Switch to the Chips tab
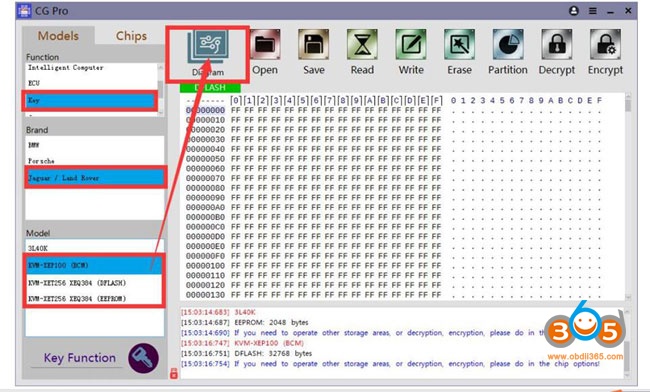Image resolution: width=650 pixels, height=392 pixels. pyautogui.click(x=131, y=36)
